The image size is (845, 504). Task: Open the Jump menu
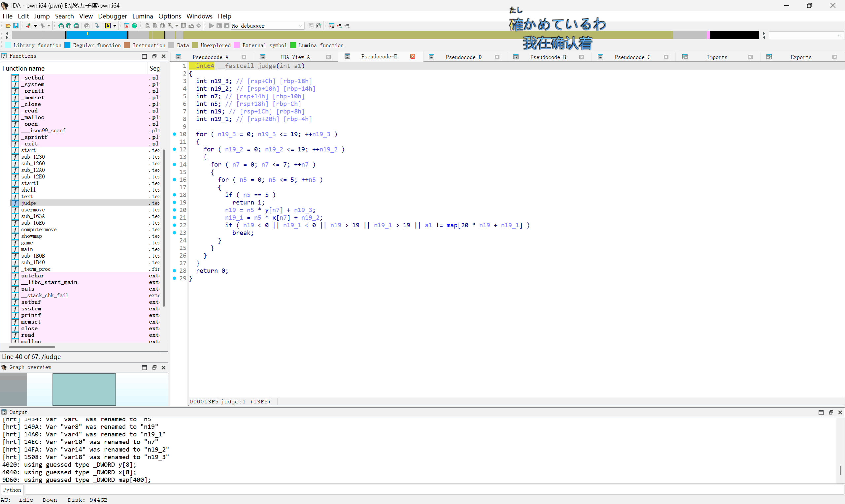42,16
